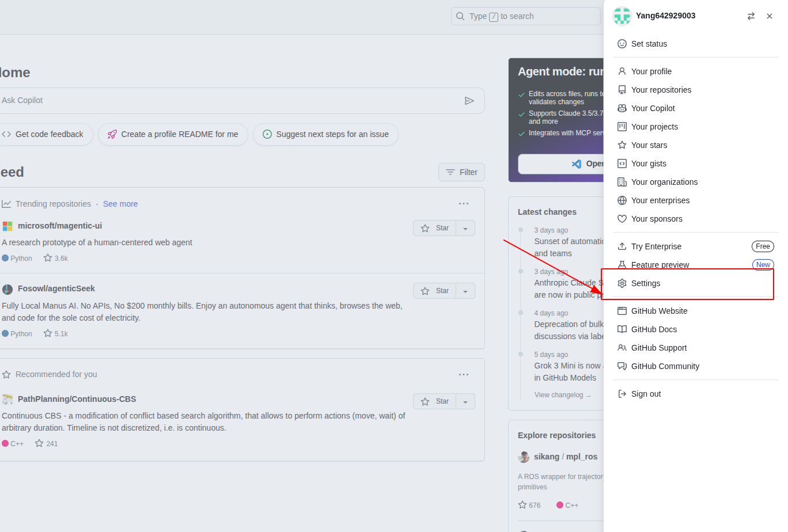Open PathPlanning/Continuous-CBS repository link
The height and width of the screenshot is (532, 788).
coord(77,399)
